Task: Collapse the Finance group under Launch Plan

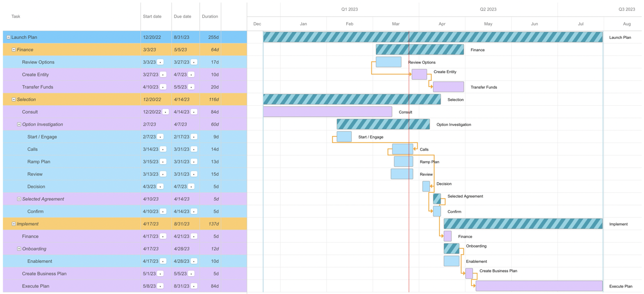Action: point(14,50)
